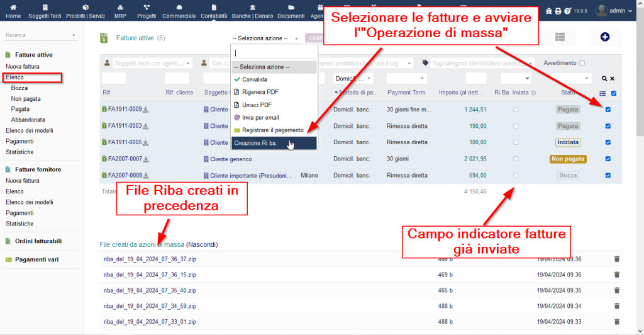Choose Creazione Ri.ba. action

(274, 143)
